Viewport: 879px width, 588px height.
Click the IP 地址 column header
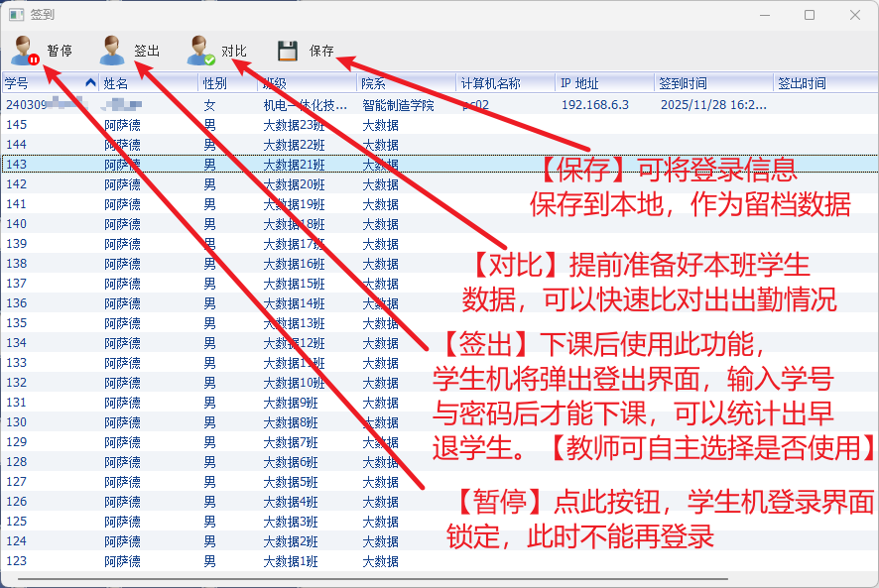(603, 83)
